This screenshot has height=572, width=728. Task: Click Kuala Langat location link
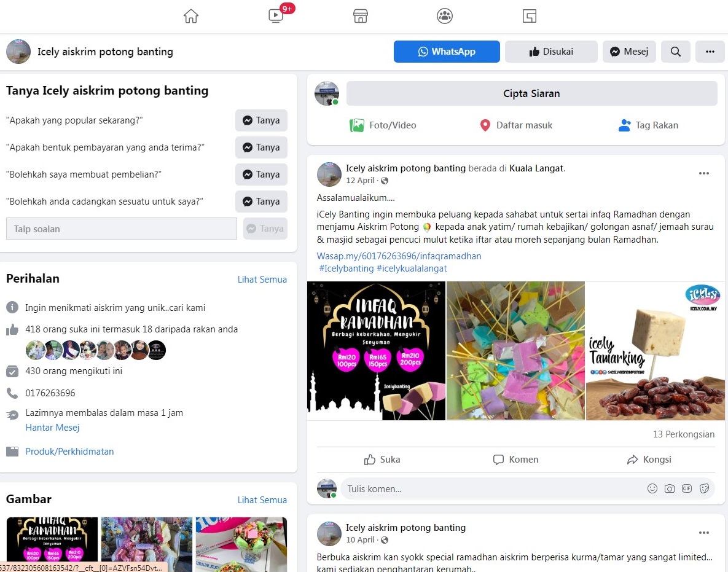tap(536, 168)
